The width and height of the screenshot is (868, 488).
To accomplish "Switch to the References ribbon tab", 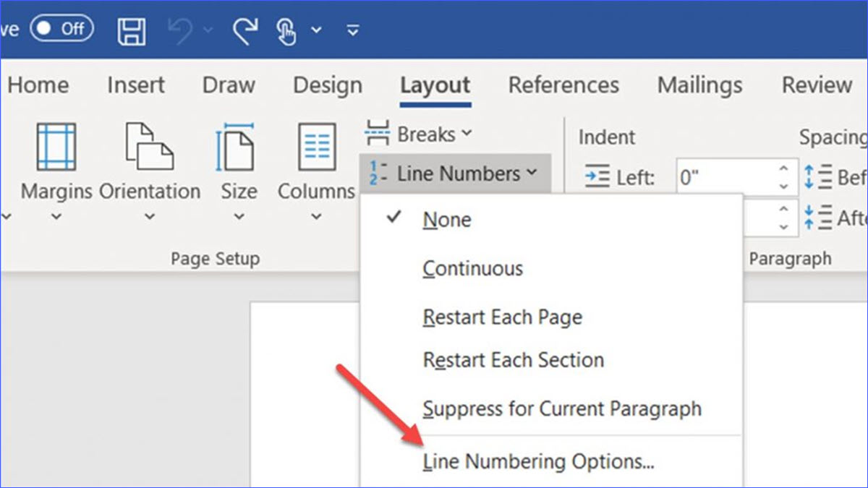I will pyautogui.click(x=563, y=85).
